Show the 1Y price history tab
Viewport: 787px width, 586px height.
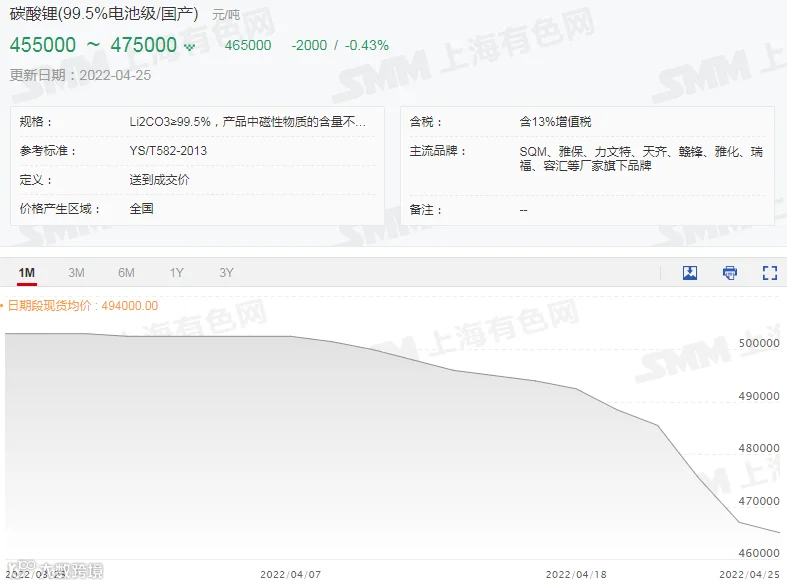(x=176, y=273)
